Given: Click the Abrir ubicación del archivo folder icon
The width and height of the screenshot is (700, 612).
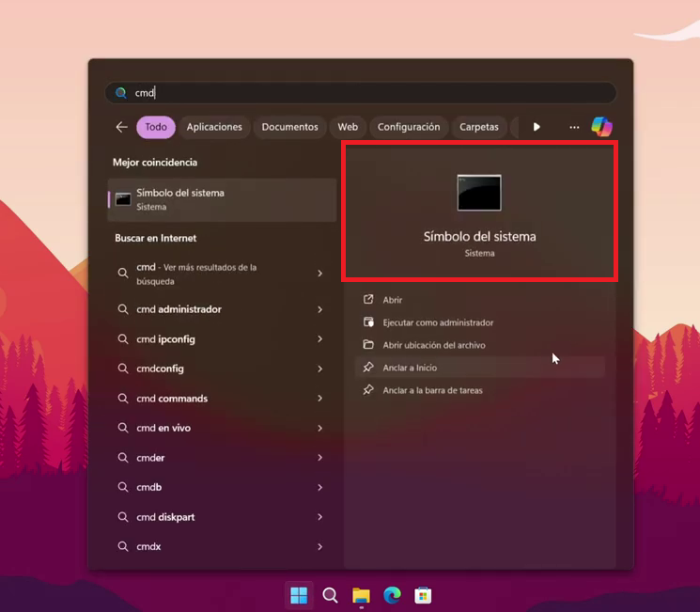Looking at the screenshot, I should (368, 344).
